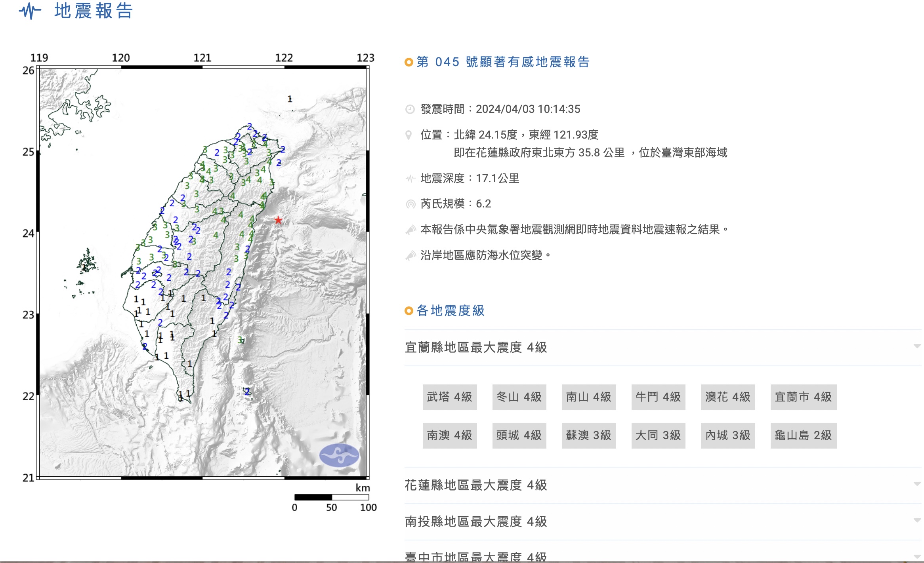Image resolution: width=924 pixels, height=563 pixels.
Task: Click the 第 045 號顯著有感地震報告 heading
Action: coord(503,62)
